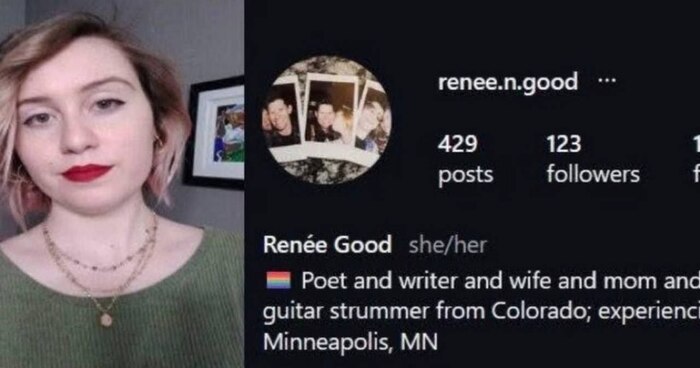Click the Renée Good display name

[x=327, y=245]
